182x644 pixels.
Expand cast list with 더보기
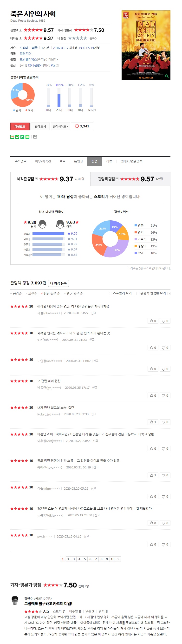coord(53,59)
